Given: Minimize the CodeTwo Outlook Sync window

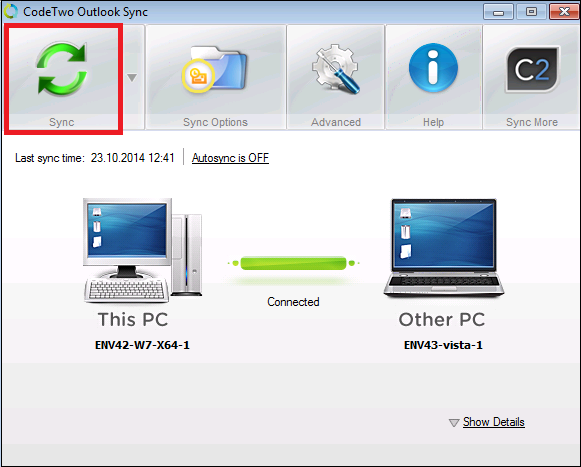Looking at the screenshot, I should [498, 12].
